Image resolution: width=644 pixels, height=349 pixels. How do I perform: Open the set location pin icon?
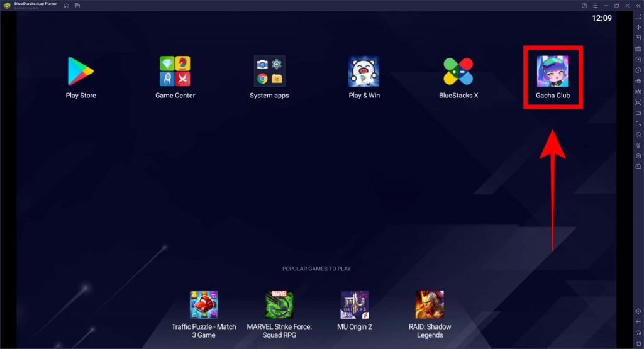click(638, 145)
